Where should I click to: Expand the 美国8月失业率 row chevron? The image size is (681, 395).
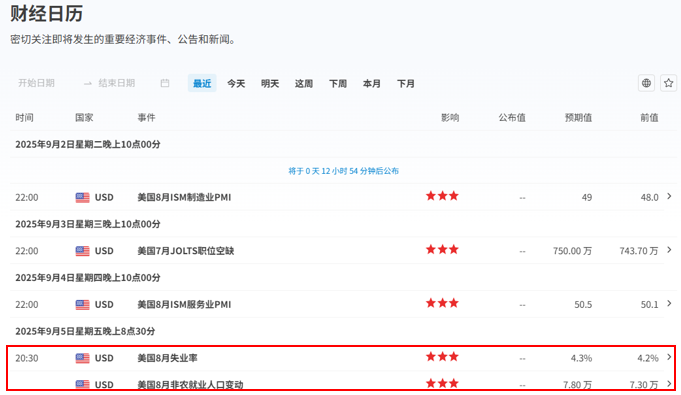point(669,357)
